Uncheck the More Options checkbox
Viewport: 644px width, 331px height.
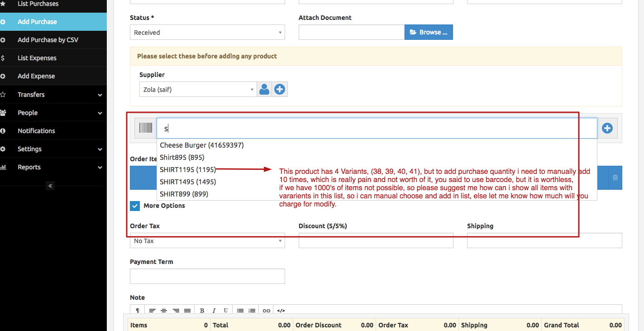click(135, 206)
